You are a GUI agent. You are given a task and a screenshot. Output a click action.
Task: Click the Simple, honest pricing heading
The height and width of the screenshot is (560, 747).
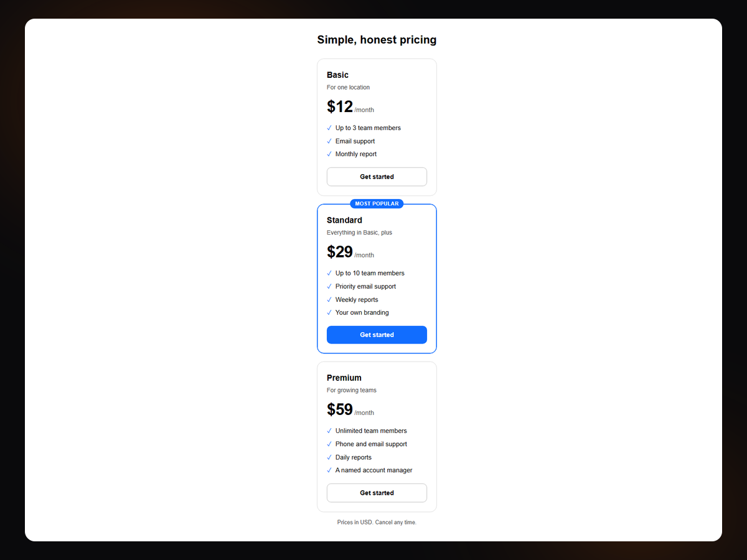[x=377, y=40]
